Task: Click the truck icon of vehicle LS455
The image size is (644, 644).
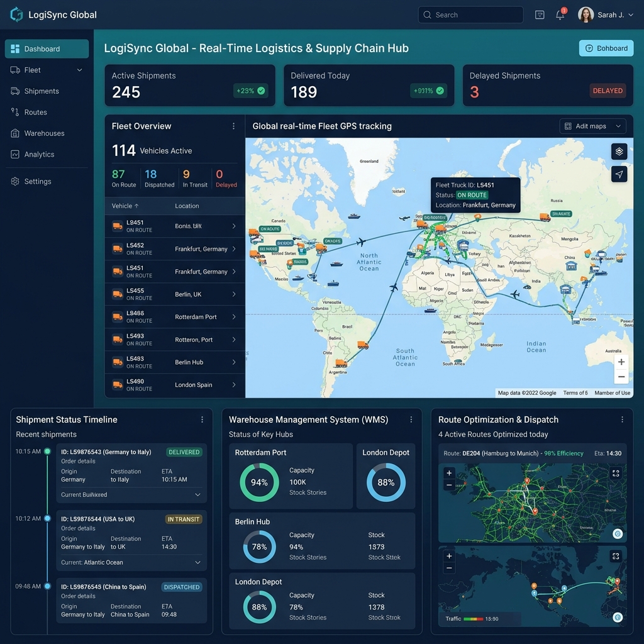Action: click(x=118, y=294)
